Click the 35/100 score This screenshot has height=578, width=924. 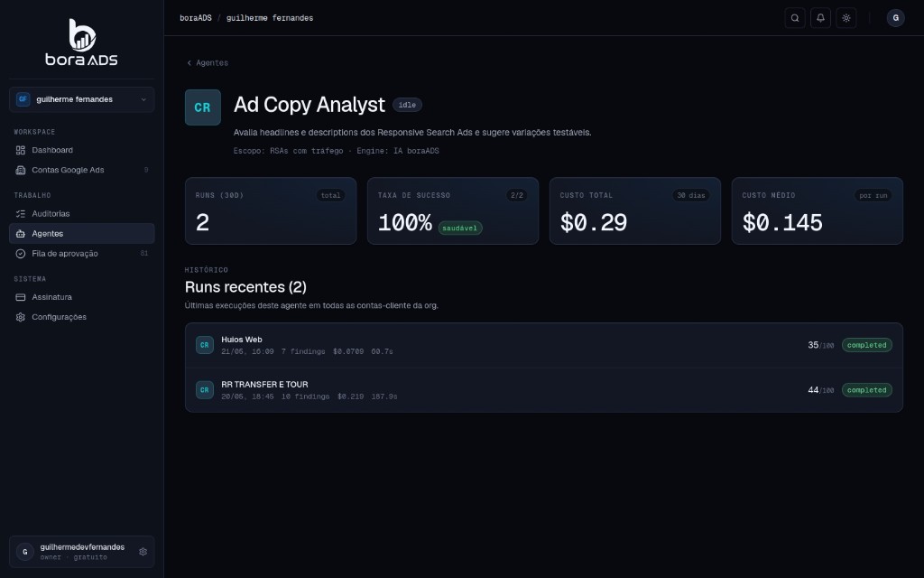tap(821, 345)
